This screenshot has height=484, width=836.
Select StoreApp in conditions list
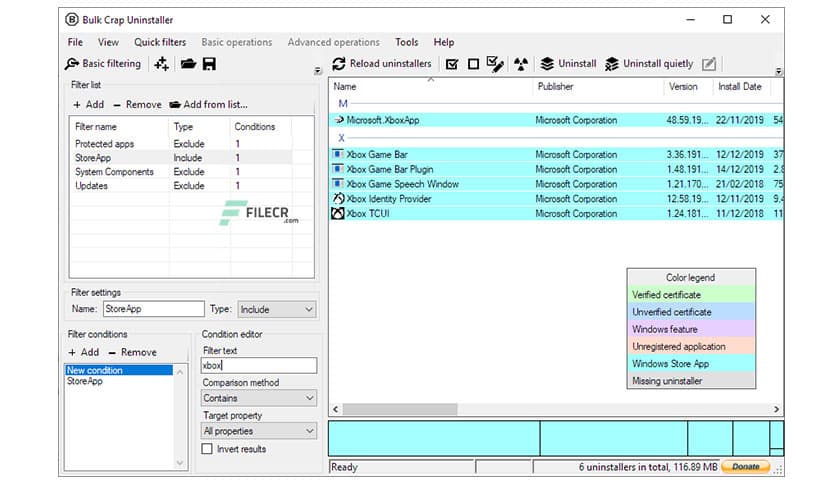118,381
